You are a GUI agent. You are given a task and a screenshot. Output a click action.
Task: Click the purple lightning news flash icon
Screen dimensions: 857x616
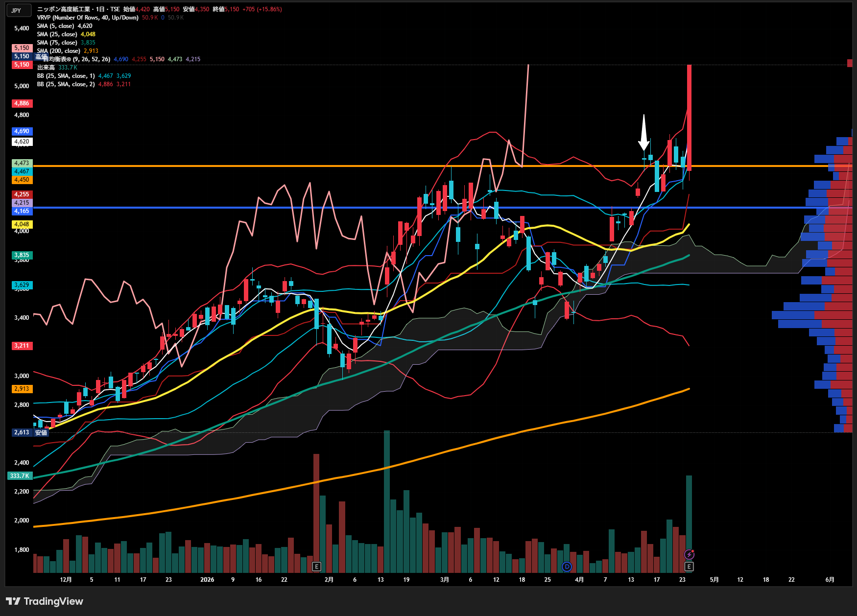pyautogui.click(x=689, y=554)
